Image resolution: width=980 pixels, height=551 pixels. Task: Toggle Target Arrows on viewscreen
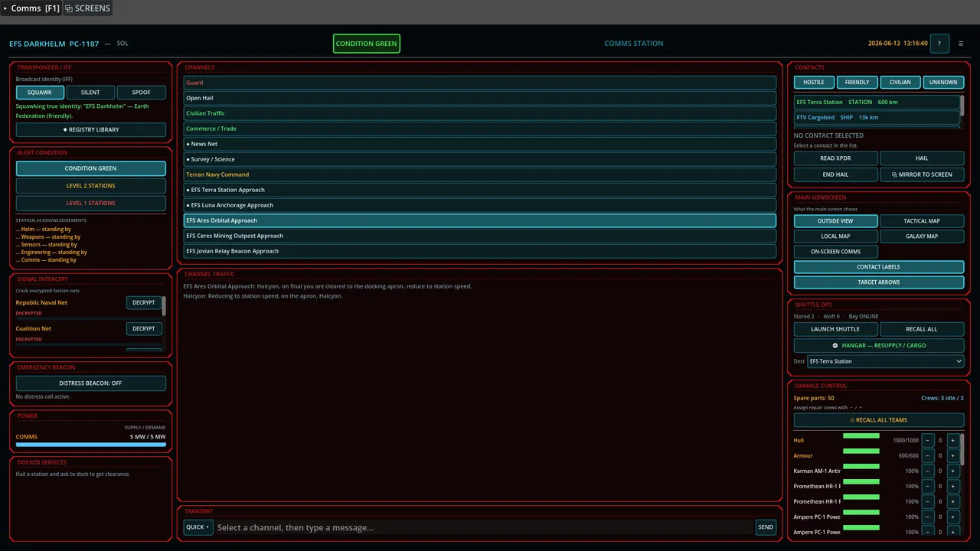click(879, 282)
